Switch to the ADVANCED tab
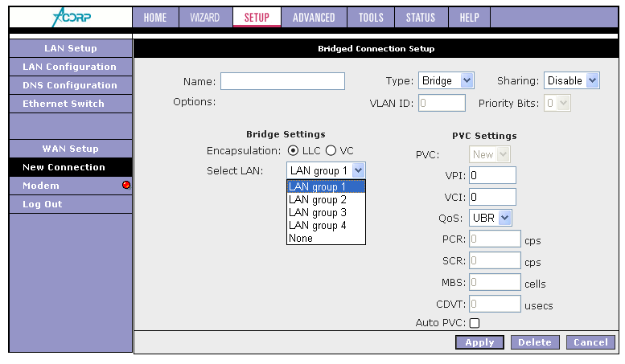Image resolution: width=625 pixels, height=364 pixels. 314,18
